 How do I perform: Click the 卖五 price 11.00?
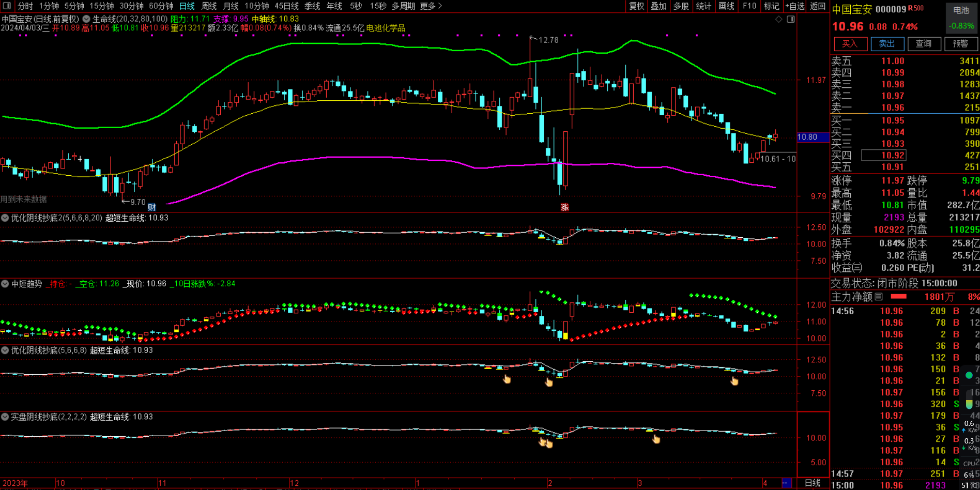(893, 61)
